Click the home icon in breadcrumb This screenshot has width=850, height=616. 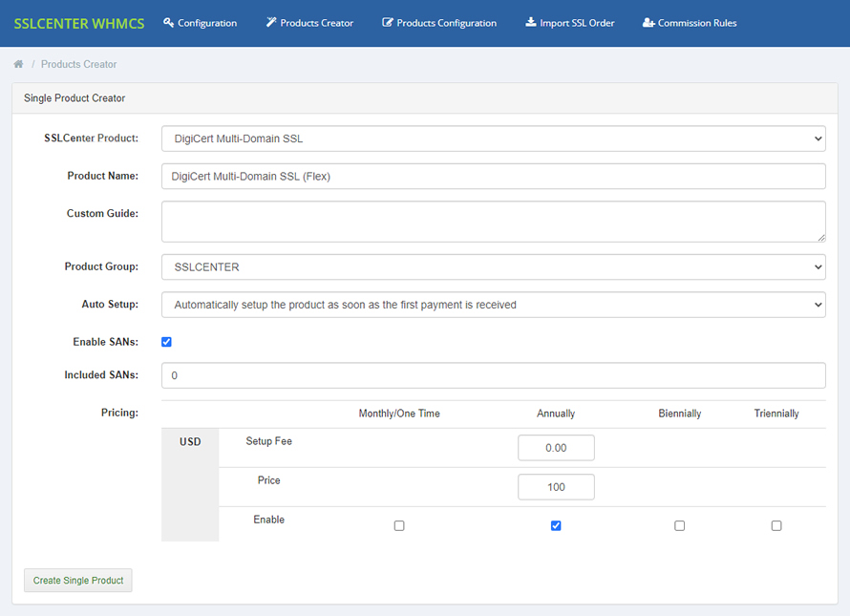point(18,64)
